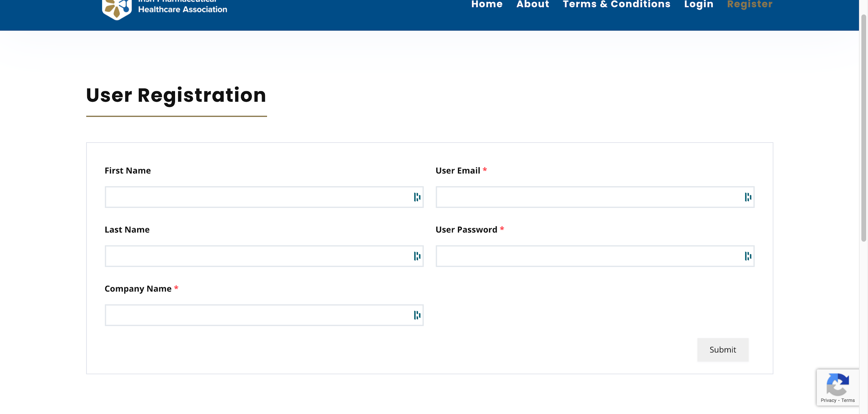Click password manager icon in Last Name field
Image resolution: width=868 pixels, height=414 pixels.
[417, 256]
